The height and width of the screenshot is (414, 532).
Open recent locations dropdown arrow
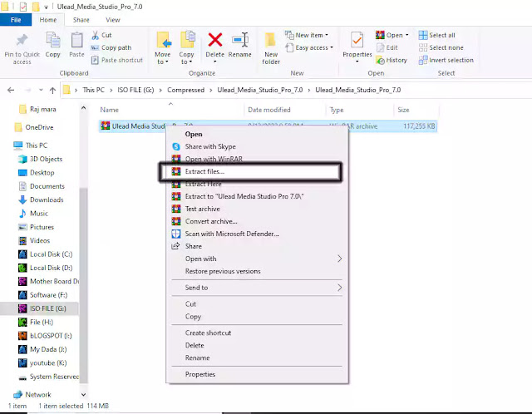coord(41,90)
